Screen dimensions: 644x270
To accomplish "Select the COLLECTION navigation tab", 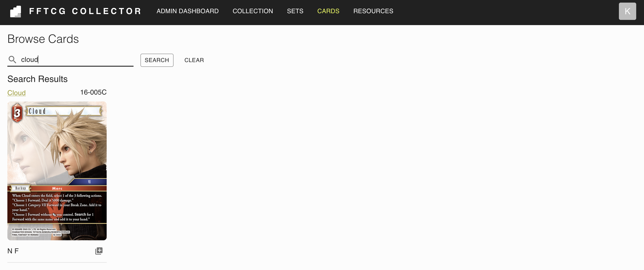I will [253, 11].
